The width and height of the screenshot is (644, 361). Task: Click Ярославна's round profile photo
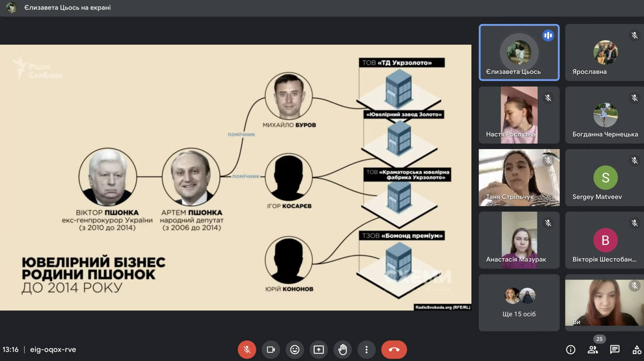coord(606,53)
